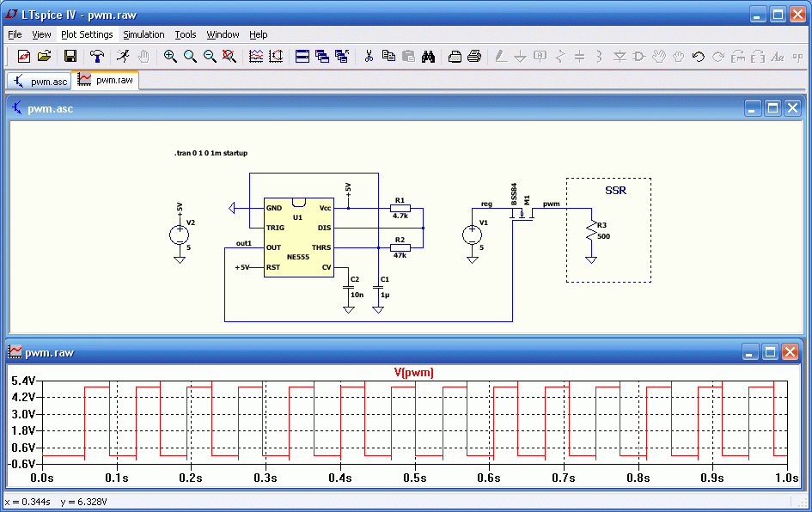The height and width of the screenshot is (512, 812).
Task: Click the Mirror toolbar icon
Action: 758,56
